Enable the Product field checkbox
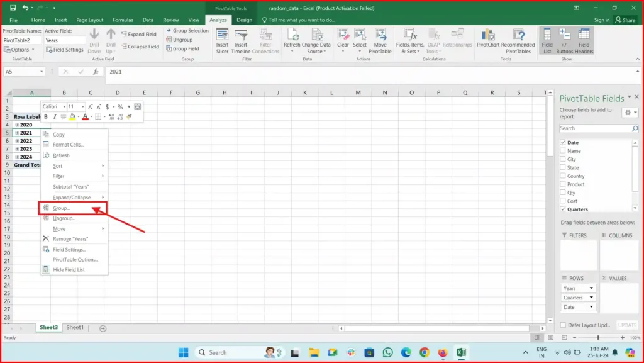The height and width of the screenshot is (363, 644). (563, 184)
